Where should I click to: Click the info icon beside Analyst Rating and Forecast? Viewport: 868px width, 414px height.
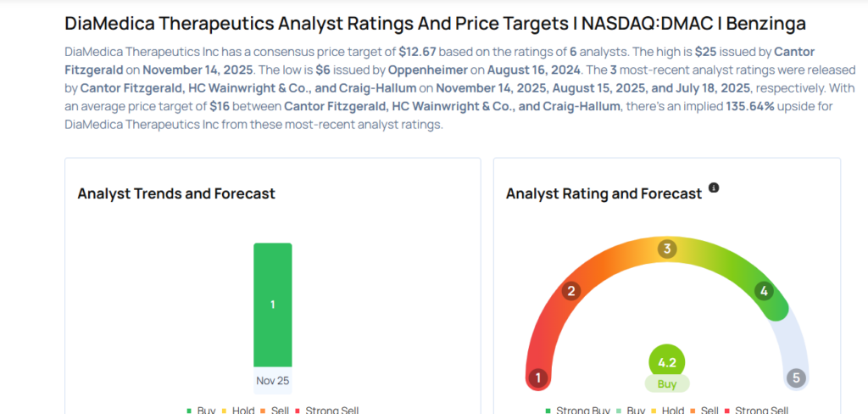click(x=714, y=187)
